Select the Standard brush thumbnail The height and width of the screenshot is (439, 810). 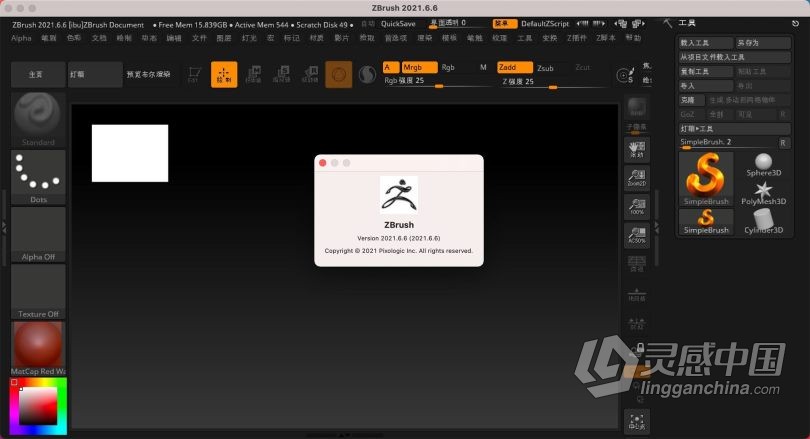pyautogui.click(x=38, y=119)
